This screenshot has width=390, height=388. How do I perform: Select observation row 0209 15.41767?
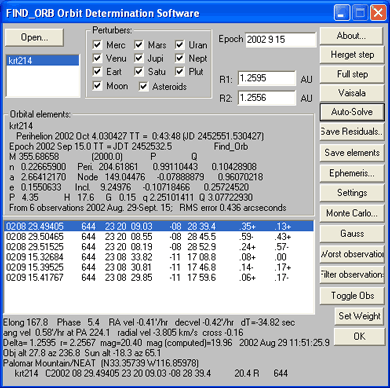159,277
